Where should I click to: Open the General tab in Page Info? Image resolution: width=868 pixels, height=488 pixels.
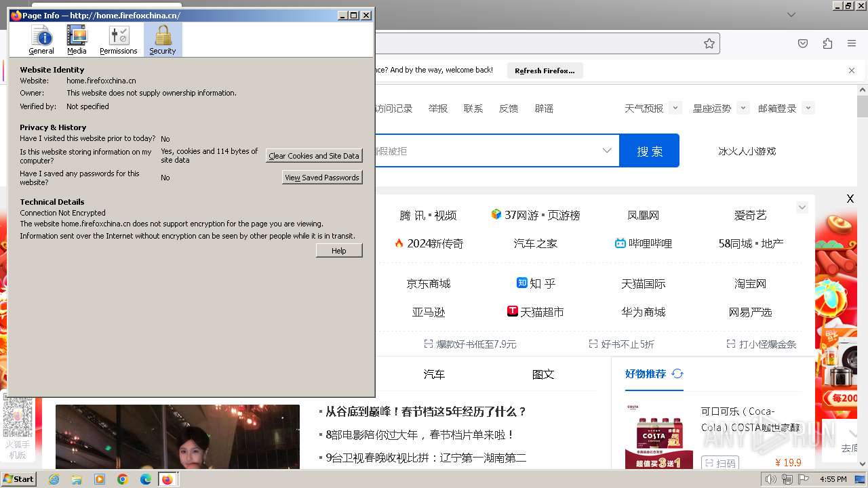[41, 40]
